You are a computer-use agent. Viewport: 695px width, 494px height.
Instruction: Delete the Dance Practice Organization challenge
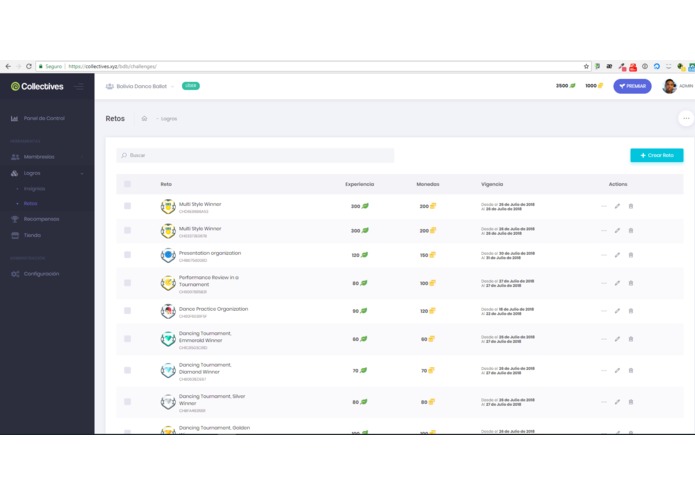(x=631, y=311)
